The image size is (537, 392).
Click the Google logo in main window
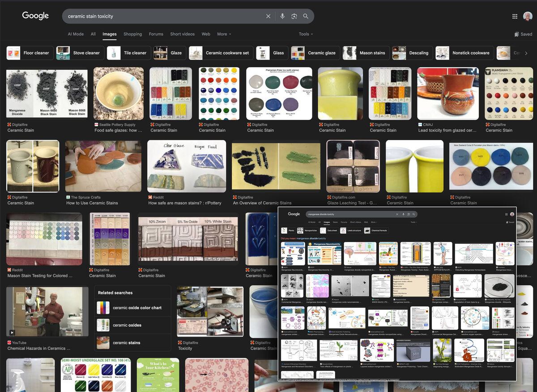[35, 16]
